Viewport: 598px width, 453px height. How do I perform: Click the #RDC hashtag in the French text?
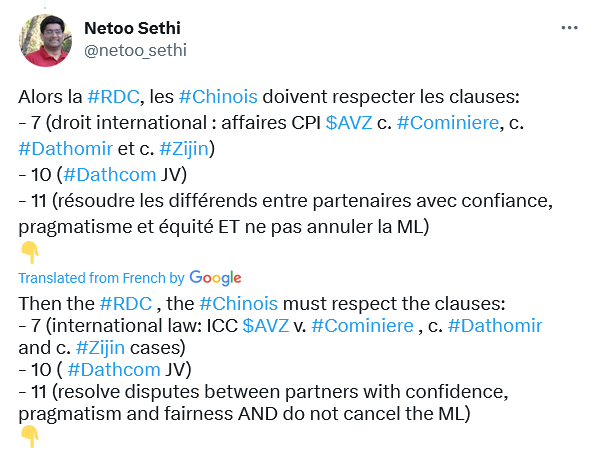[x=113, y=97]
